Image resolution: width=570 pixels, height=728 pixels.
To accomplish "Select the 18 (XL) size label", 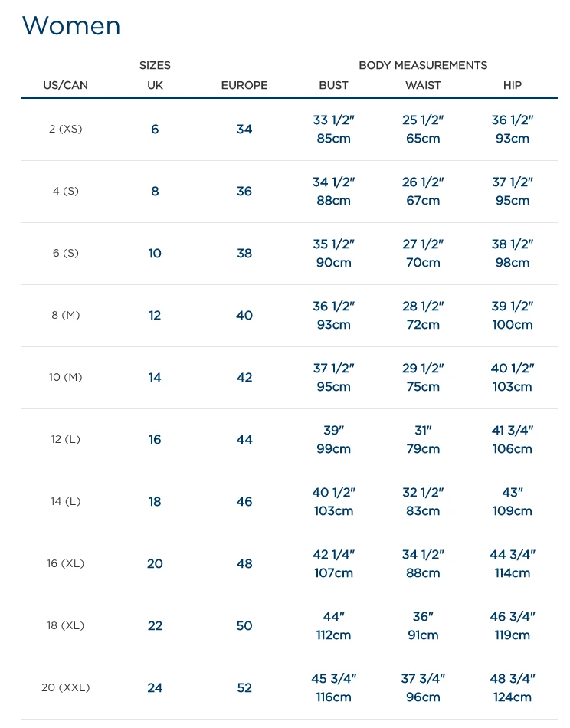I will [65, 625].
